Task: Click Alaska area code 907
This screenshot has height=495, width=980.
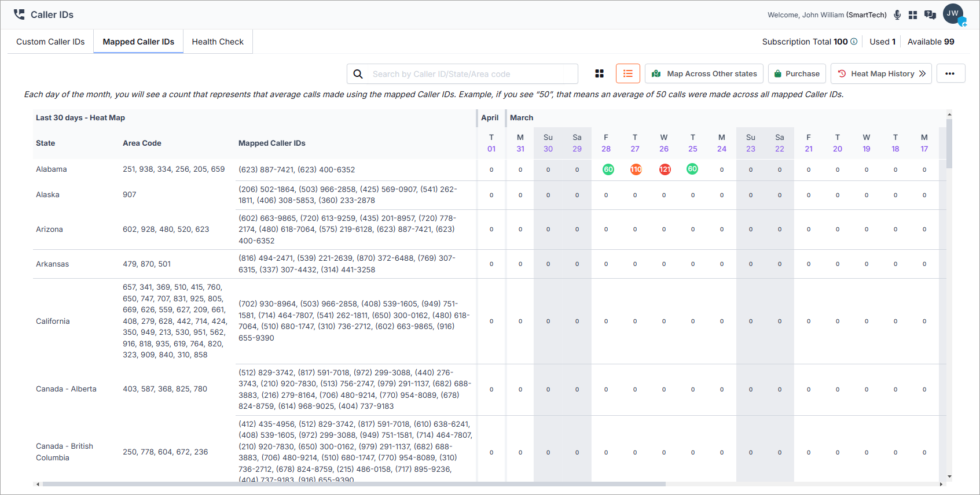Action: (130, 194)
